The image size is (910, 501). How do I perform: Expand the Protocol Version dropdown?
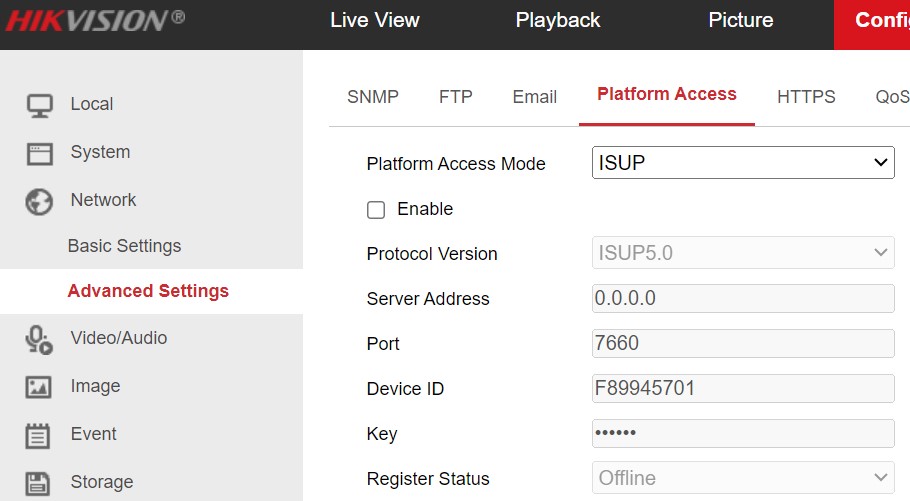(743, 253)
